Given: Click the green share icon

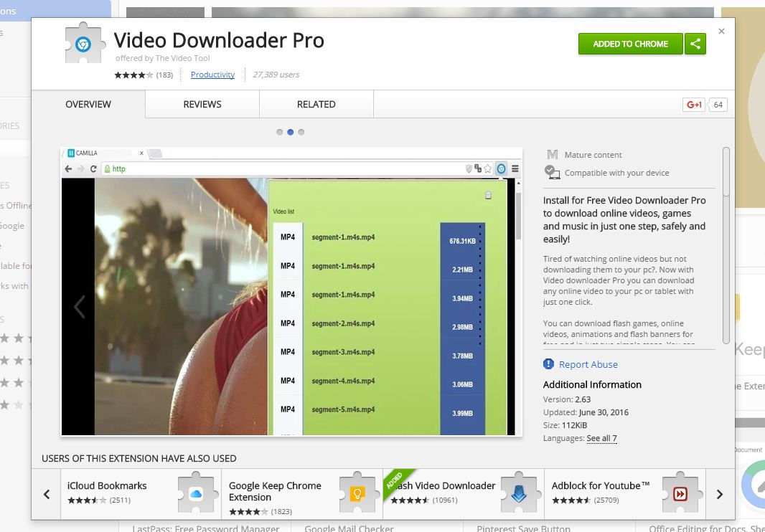Looking at the screenshot, I should [695, 44].
